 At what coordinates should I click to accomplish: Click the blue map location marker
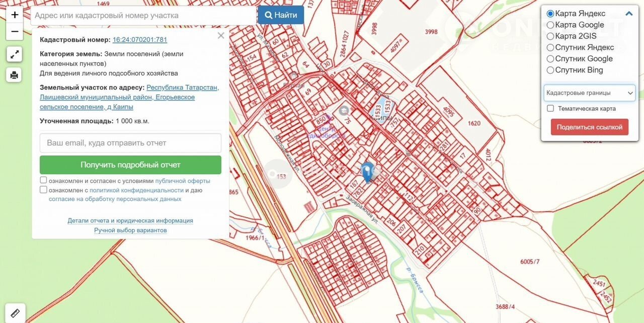[367, 171]
